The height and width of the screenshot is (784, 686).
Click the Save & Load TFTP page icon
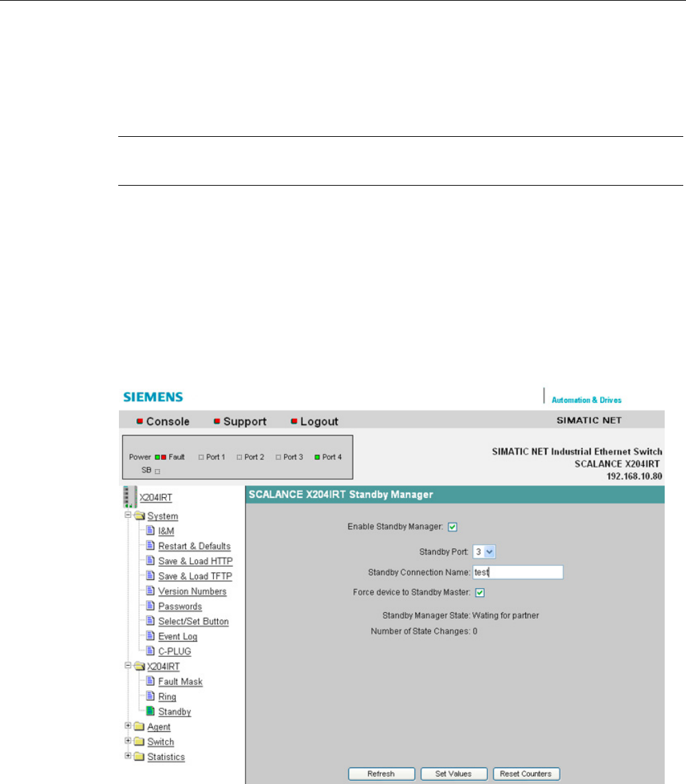tap(150, 576)
